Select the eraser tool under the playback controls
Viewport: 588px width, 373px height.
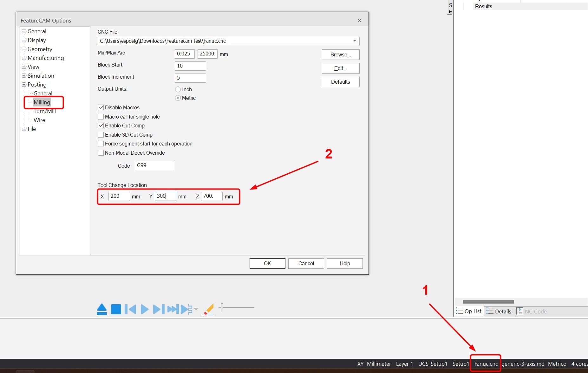coord(208,309)
